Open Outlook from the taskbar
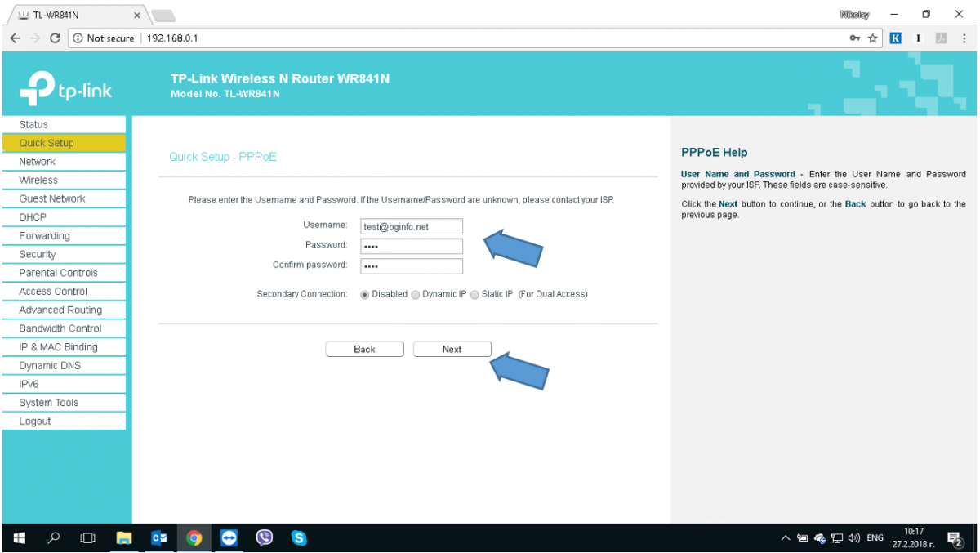Viewport: 980px width, 553px height. 159,538
